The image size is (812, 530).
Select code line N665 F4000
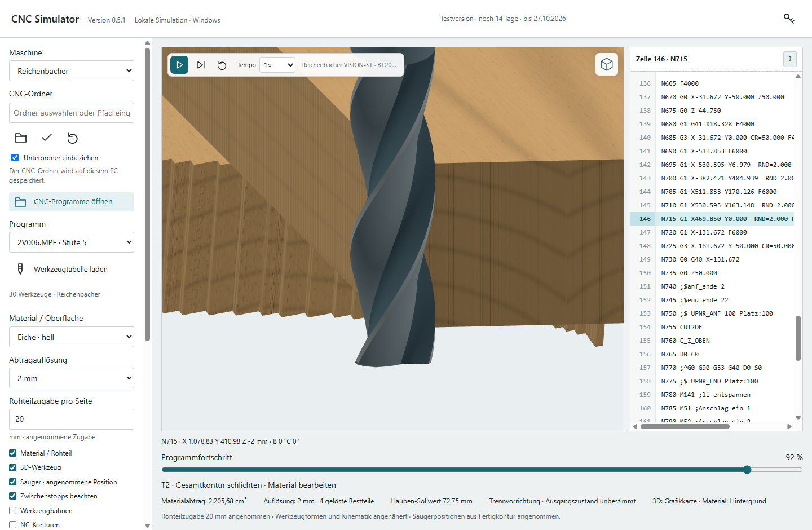tap(712, 83)
